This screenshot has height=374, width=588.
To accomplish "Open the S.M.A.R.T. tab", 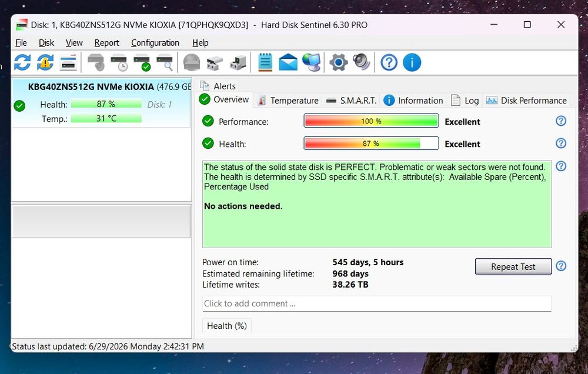I will coord(351,101).
